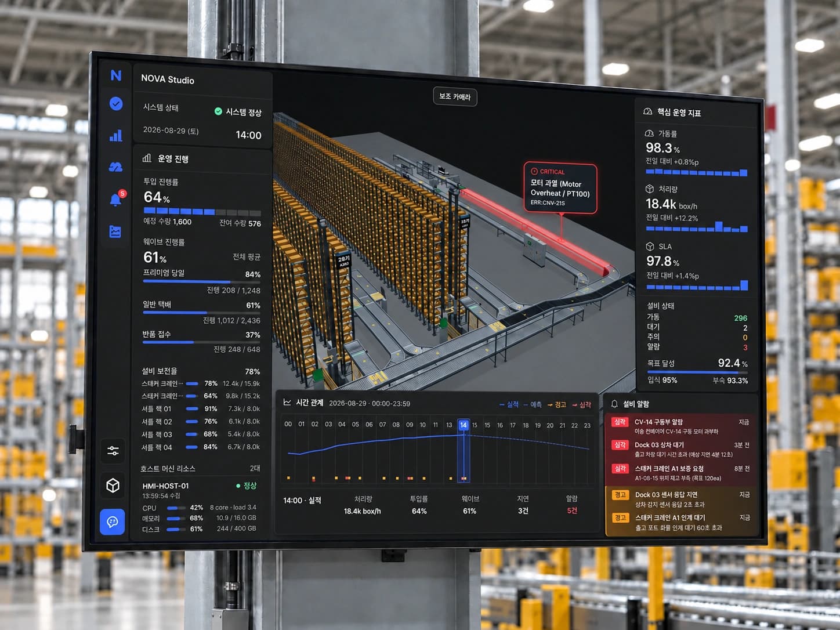Click the NOVA Studio N logo

116,75
